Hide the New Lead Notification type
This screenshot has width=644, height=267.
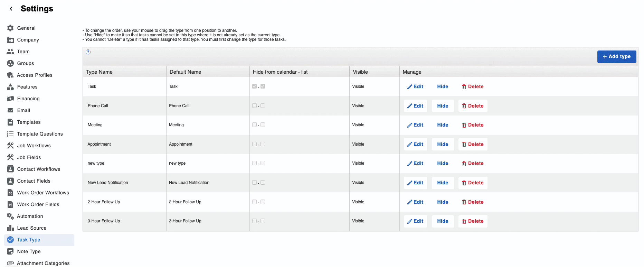(443, 183)
